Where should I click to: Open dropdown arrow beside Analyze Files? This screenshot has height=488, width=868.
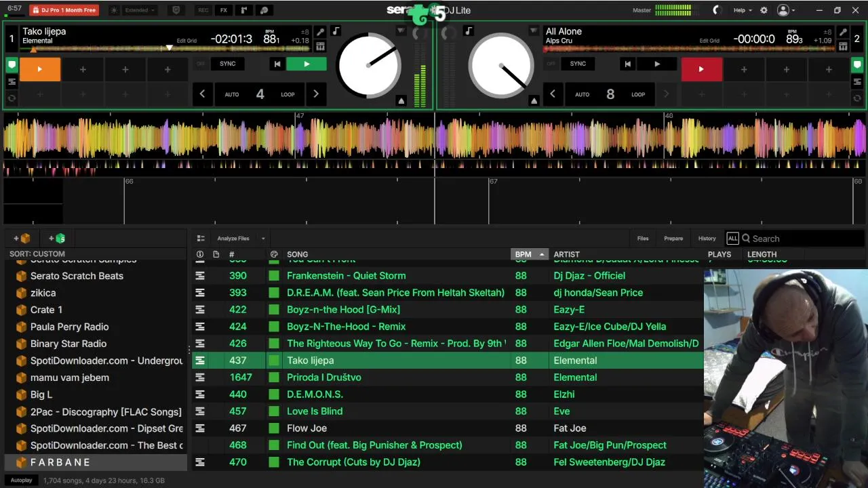(263, 239)
